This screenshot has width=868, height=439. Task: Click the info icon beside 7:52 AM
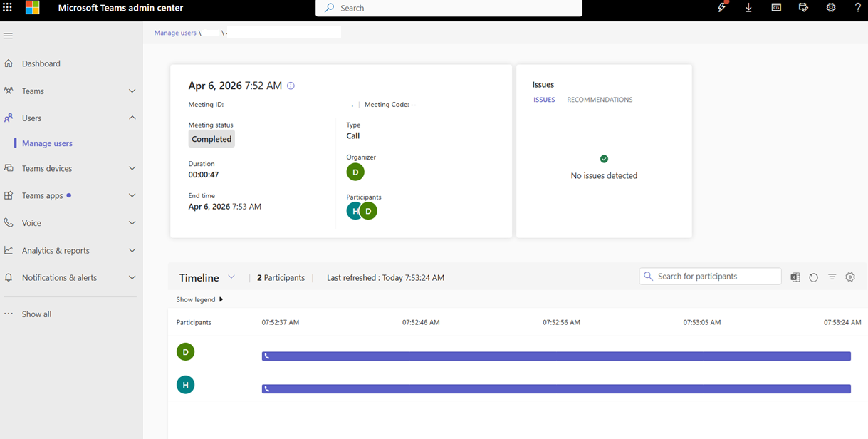[291, 86]
